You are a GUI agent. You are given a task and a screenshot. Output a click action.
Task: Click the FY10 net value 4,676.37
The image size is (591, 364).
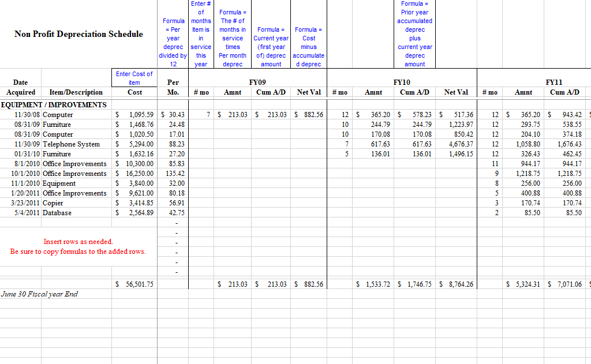coord(461,144)
